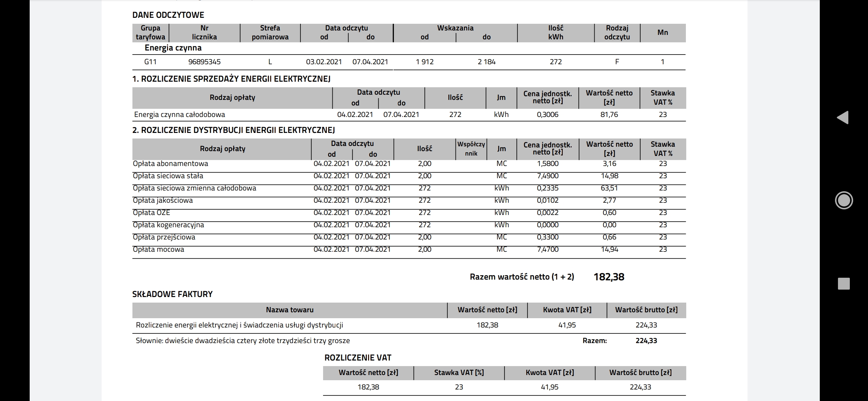The image size is (868, 401).
Task: Click meter reading value 1 912
Action: [425, 62]
